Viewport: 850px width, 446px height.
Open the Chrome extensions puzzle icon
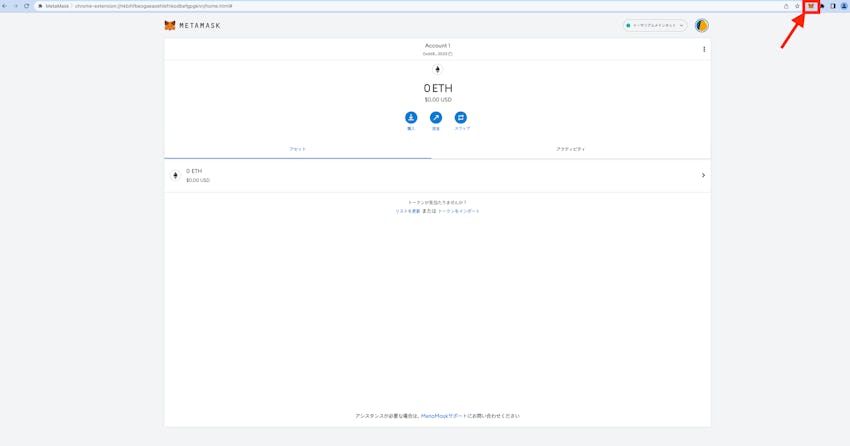point(822,6)
